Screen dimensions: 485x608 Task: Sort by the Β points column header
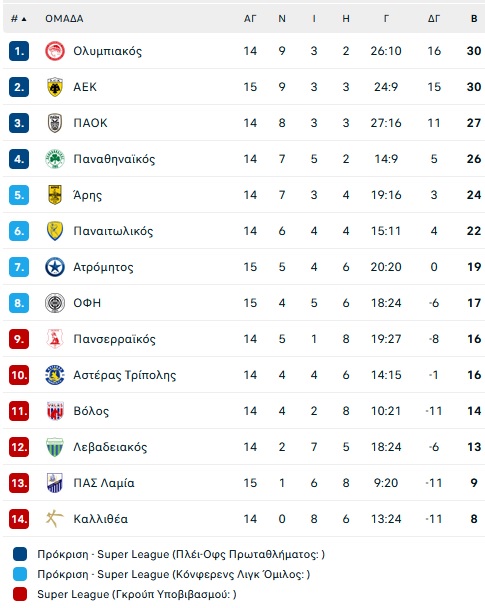coord(474,19)
